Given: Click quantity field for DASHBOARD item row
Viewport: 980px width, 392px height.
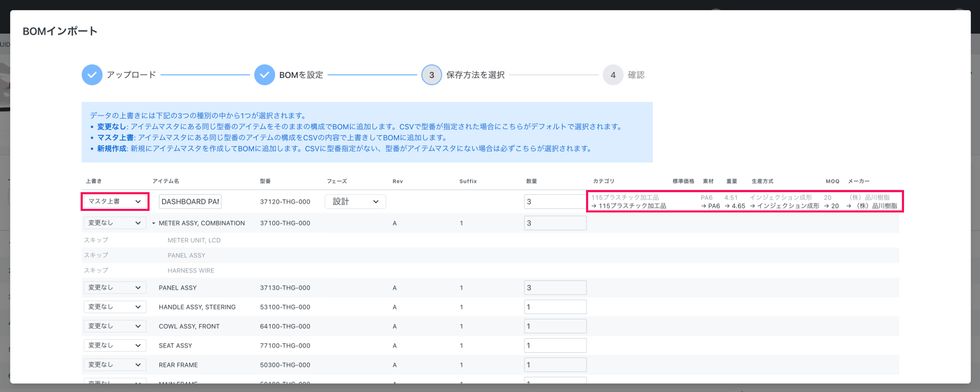Looking at the screenshot, I should pos(555,202).
